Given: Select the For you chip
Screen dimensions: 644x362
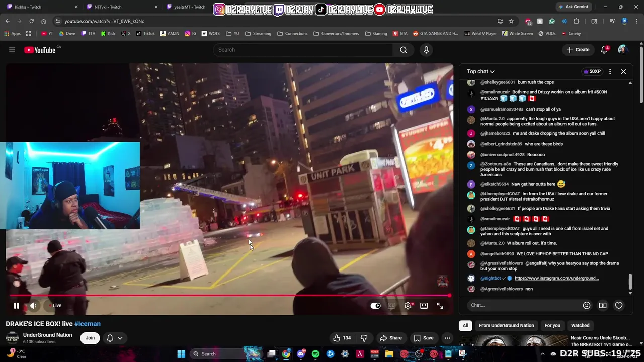Looking at the screenshot, I should click(552, 325).
